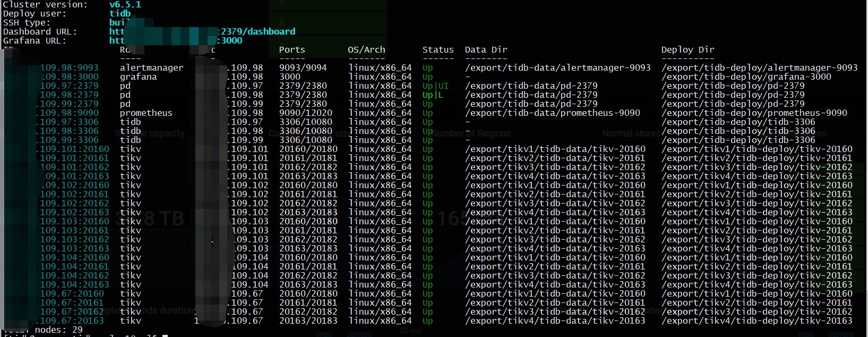This screenshot has height=337, width=868.
Task: Click the 'Grafana URL:' label
Action: 35,40
